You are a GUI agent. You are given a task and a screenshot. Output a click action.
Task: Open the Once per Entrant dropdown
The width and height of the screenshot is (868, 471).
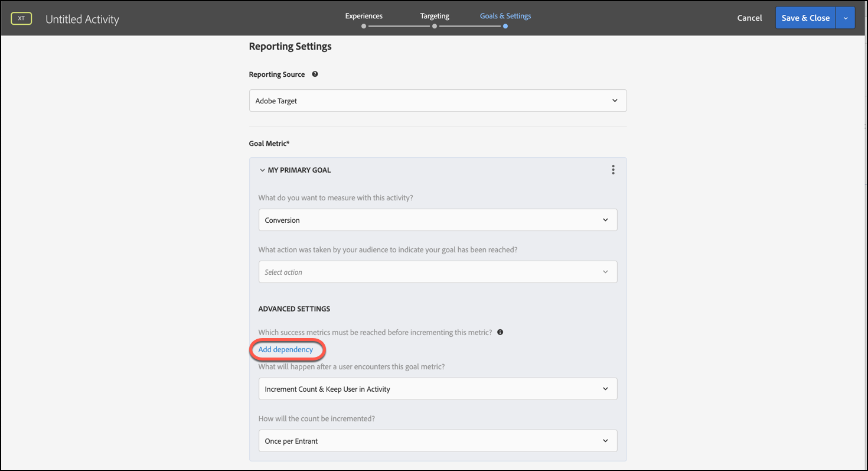click(x=438, y=441)
